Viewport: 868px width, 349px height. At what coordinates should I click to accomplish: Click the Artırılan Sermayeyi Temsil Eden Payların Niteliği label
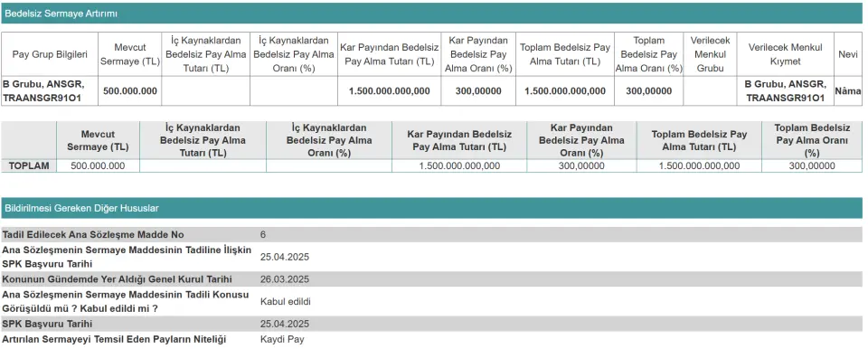click(115, 339)
